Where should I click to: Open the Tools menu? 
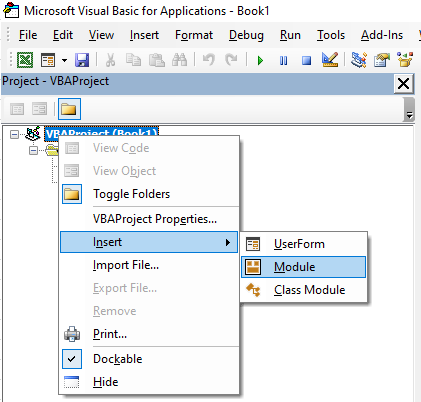click(x=331, y=35)
